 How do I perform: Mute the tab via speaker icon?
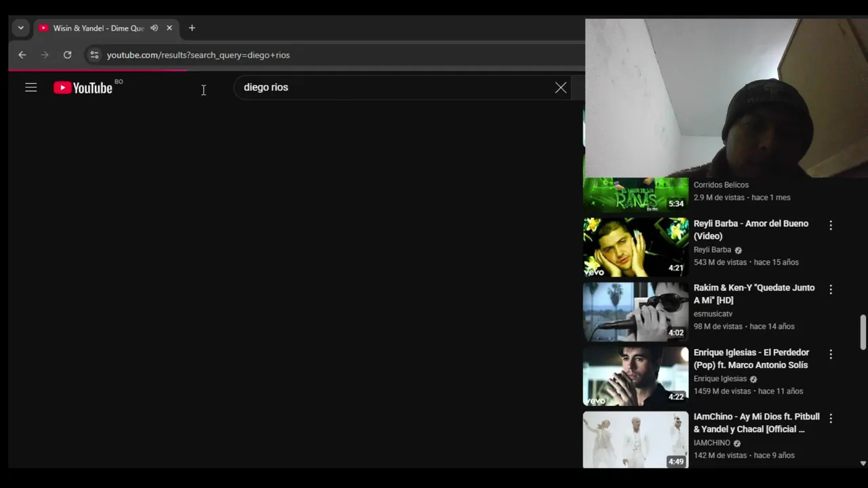pyautogui.click(x=154, y=28)
